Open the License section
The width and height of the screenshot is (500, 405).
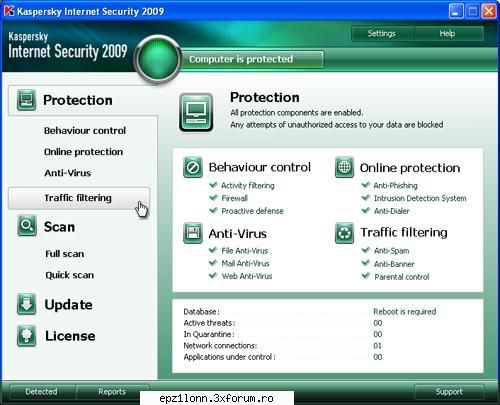pos(70,336)
